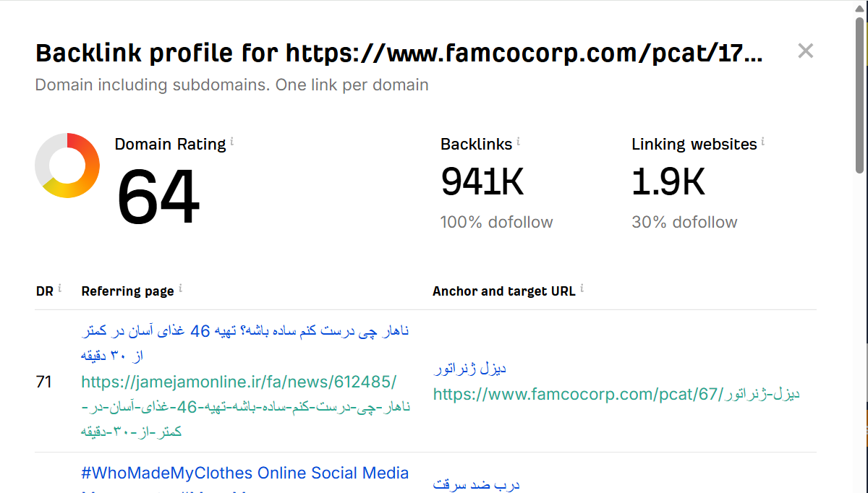Click the info icon next to DR column
Screen dimensions: 868x493
pos(59,288)
